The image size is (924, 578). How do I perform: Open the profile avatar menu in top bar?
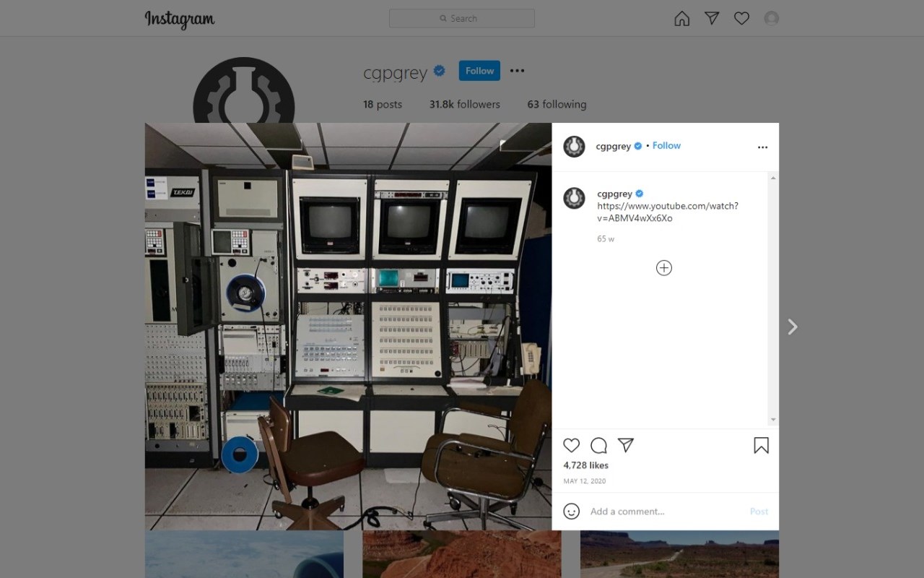[x=772, y=19]
